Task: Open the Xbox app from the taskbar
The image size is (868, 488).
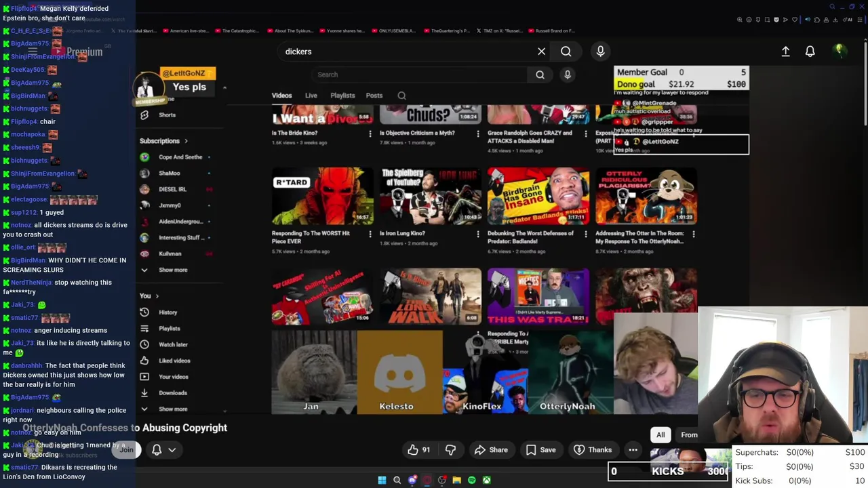Action: coord(486,480)
